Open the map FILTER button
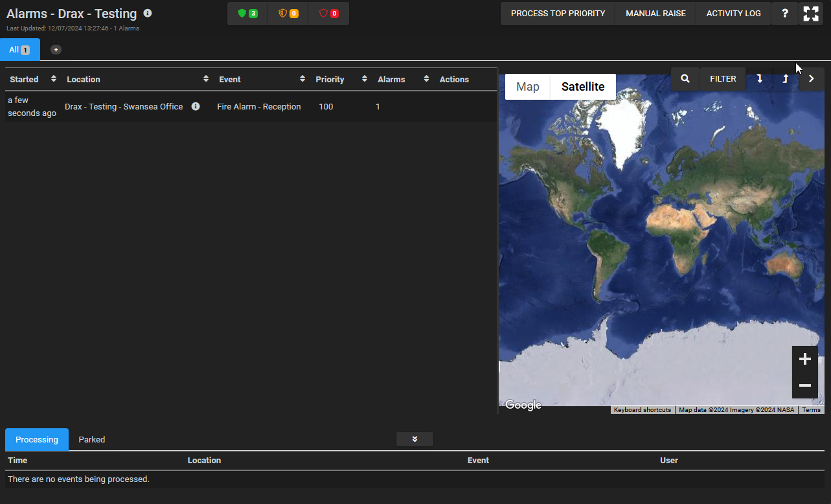The height and width of the screenshot is (504, 831). pos(723,79)
